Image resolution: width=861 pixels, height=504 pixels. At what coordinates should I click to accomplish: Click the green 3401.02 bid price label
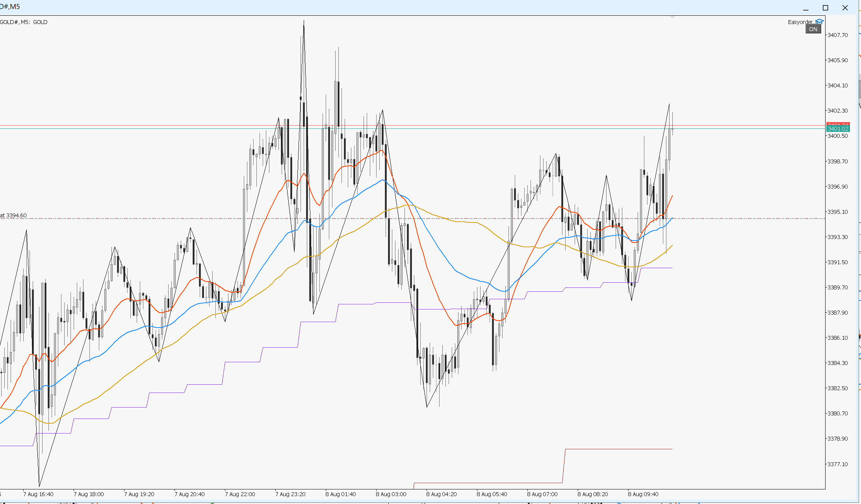click(838, 129)
